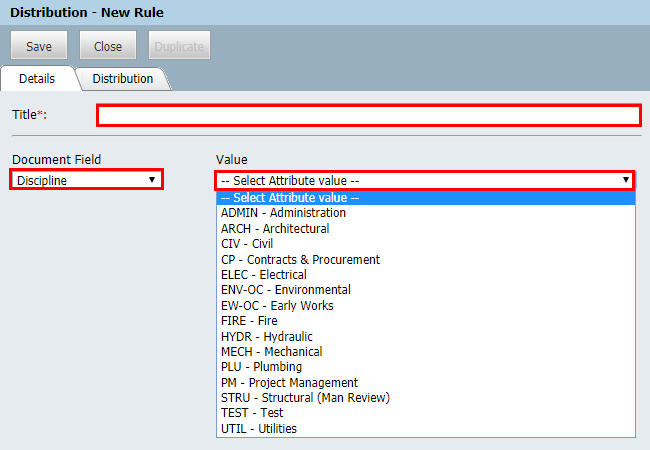Choose ADMIN - Administration option

click(283, 213)
